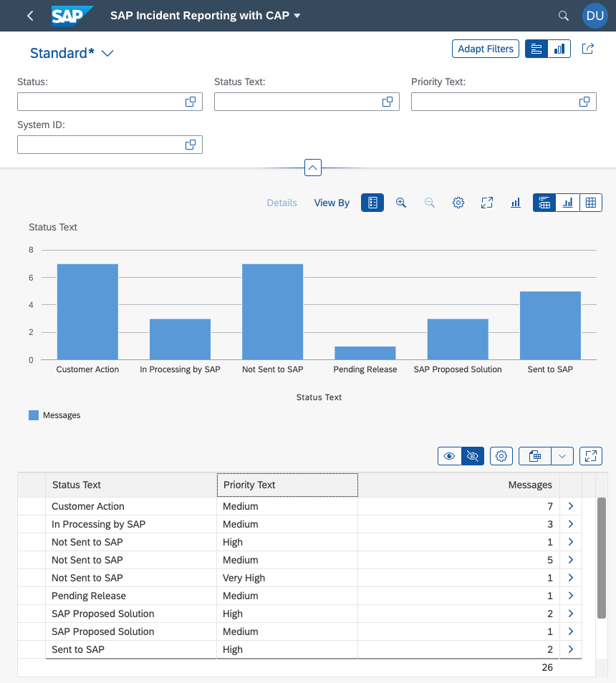Switch to compact filter bar view
Screen dimensions: 616x683
pyautogui.click(x=536, y=49)
